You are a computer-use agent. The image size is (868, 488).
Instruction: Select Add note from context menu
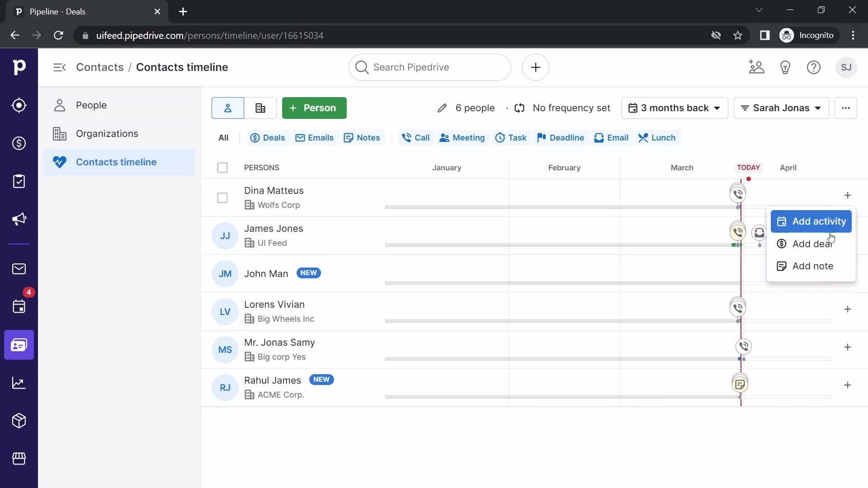point(812,266)
